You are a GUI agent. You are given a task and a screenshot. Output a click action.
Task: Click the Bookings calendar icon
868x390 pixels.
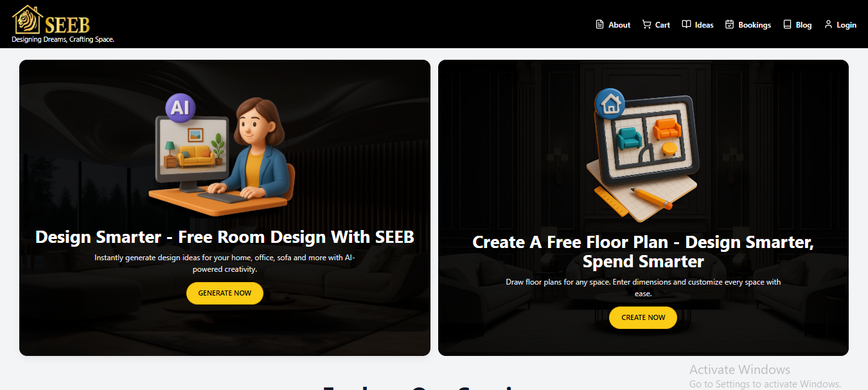(730, 24)
